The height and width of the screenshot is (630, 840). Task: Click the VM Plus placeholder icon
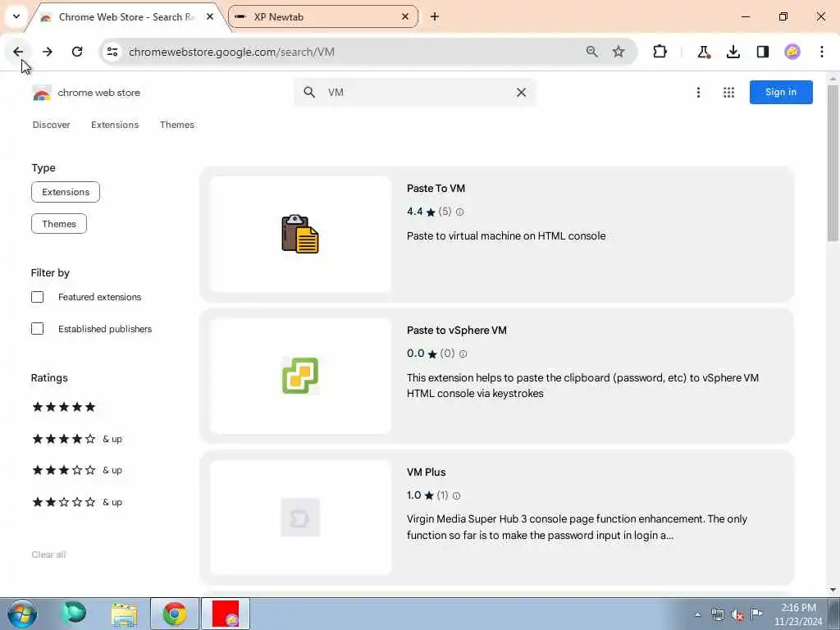(x=300, y=518)
